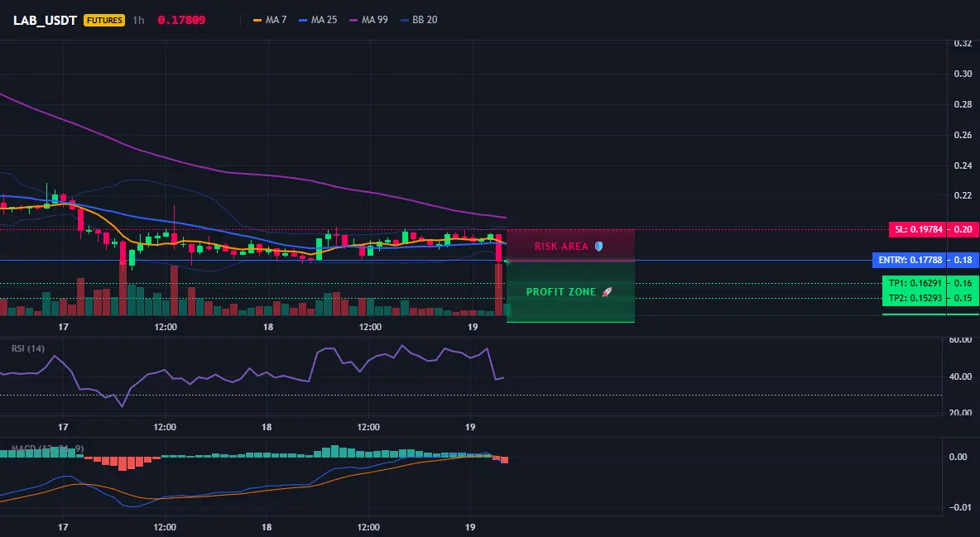980x537 pixels.
Task: Select the 1h timeframe label
Action: (139, 20)
